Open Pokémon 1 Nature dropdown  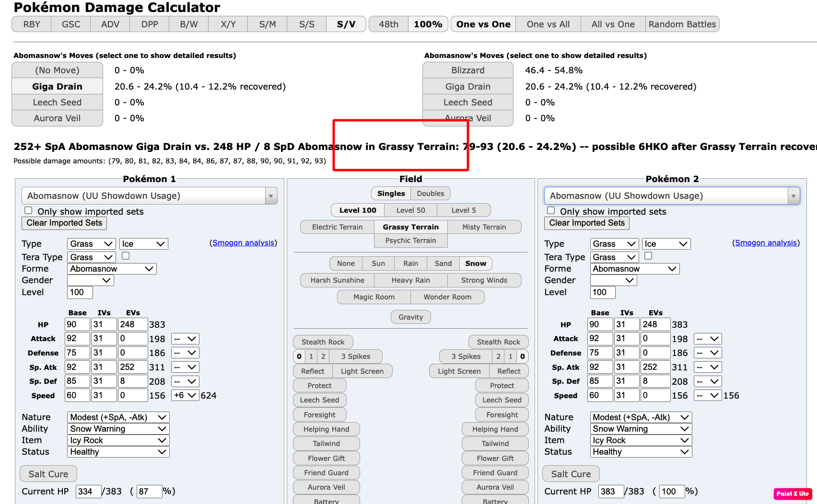[118, 417]
